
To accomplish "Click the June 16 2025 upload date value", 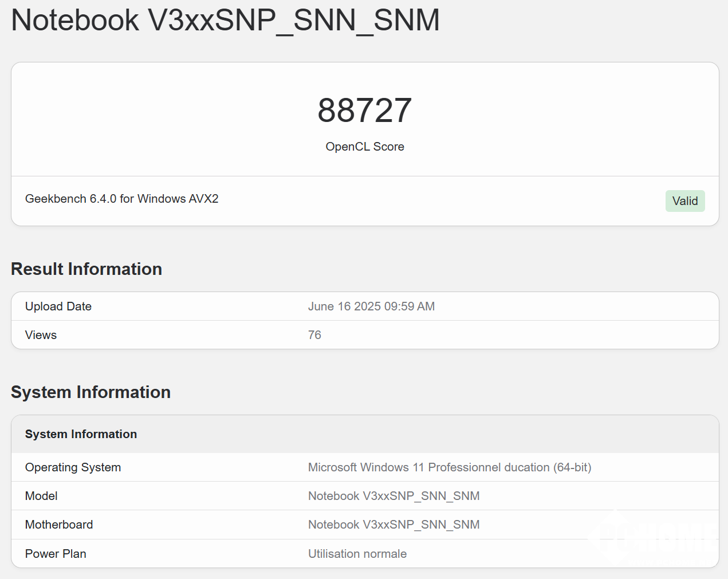I will pyautogui.click(x=371, y=306).
